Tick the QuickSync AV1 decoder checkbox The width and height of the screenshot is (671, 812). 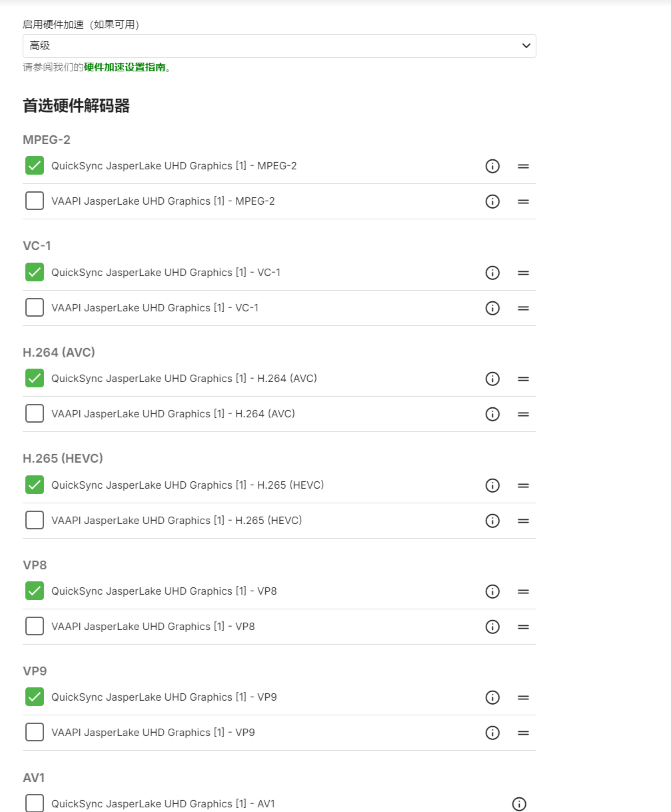(x=35, y=803)
